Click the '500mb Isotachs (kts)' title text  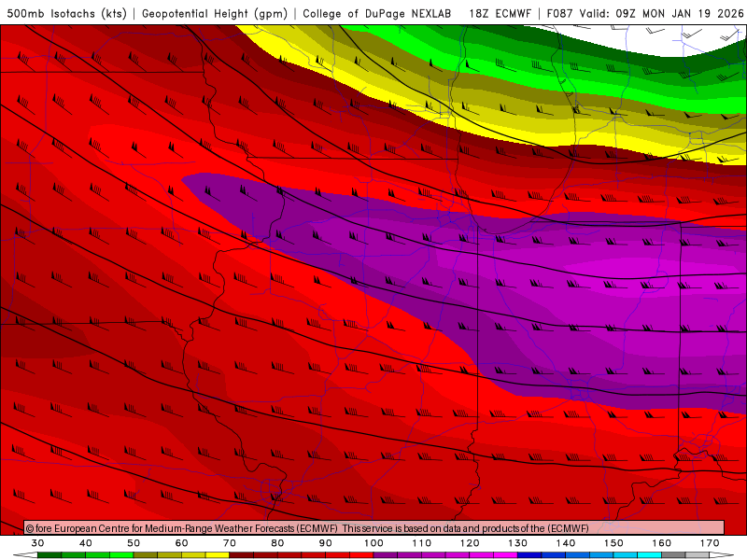(x=66, y=14)
